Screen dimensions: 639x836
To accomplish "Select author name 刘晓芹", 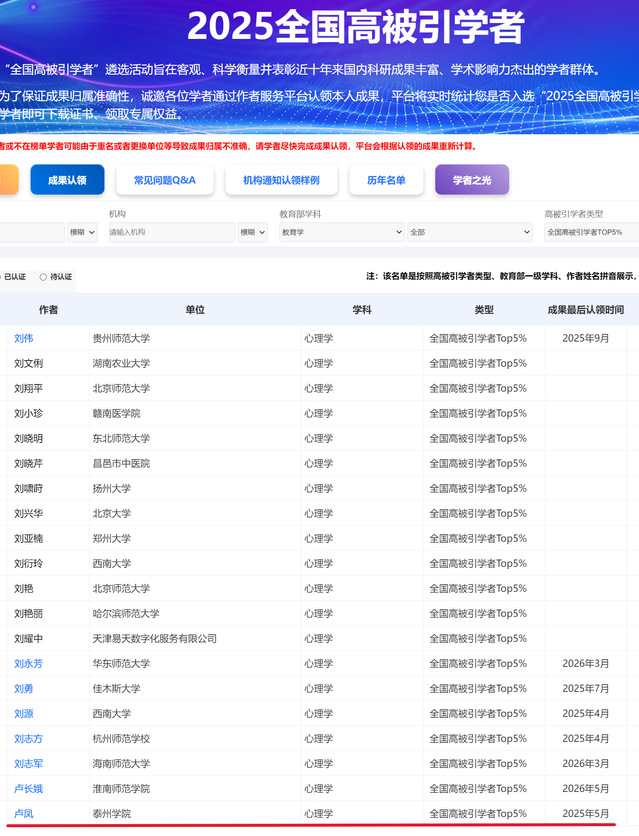I will tap(28, 463).
